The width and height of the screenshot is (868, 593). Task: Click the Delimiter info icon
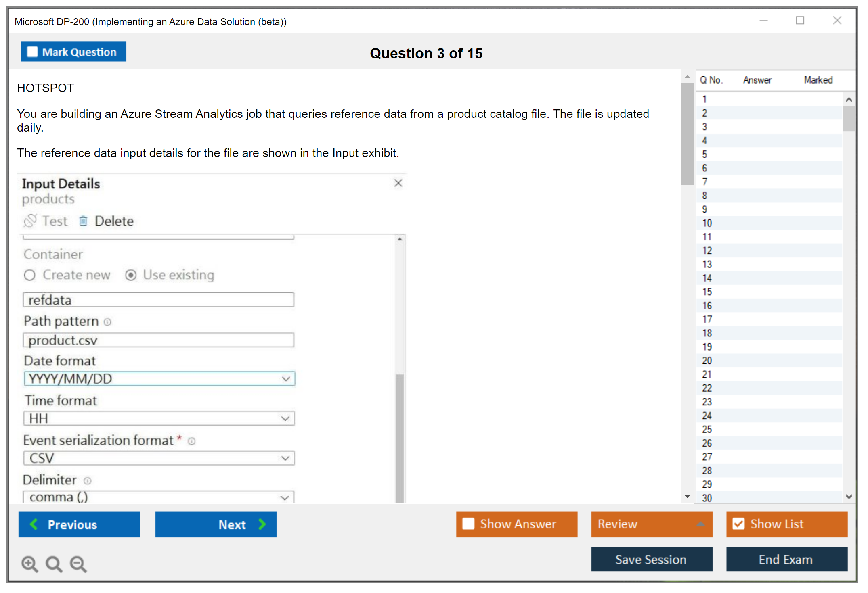click(88, 481)
